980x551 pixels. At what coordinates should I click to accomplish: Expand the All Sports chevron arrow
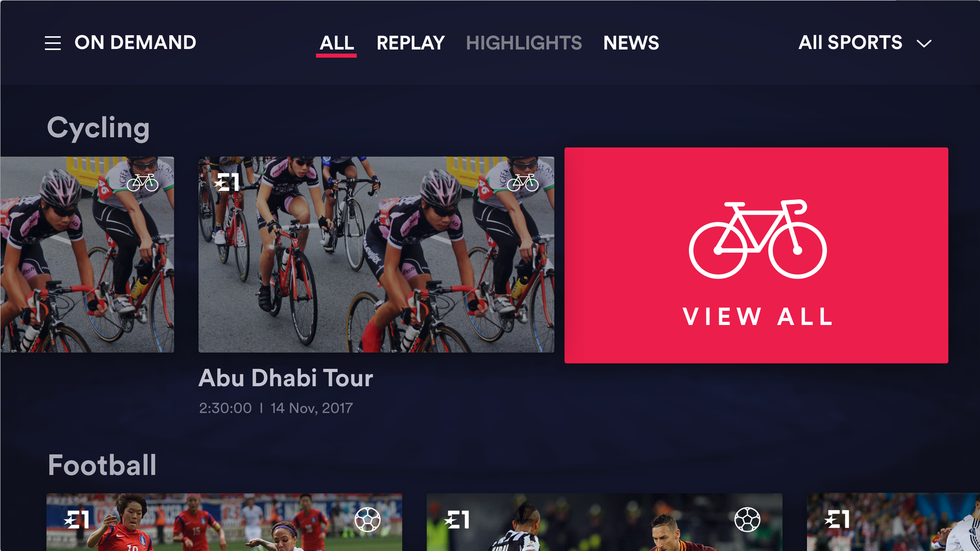924,43
